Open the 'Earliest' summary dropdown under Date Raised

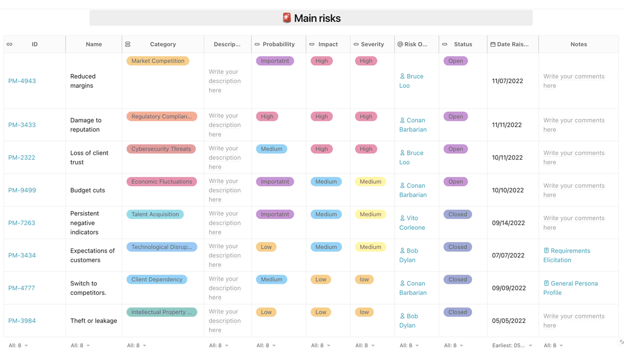tap(512, 345)
